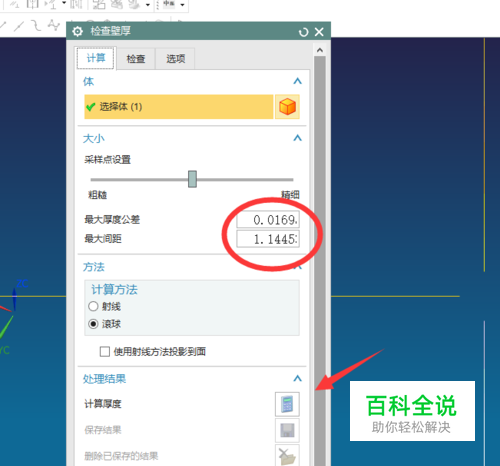Screen dimensions: 500x466
Task: Click the 保存结果 floppy disk icon
Action: 287,430
